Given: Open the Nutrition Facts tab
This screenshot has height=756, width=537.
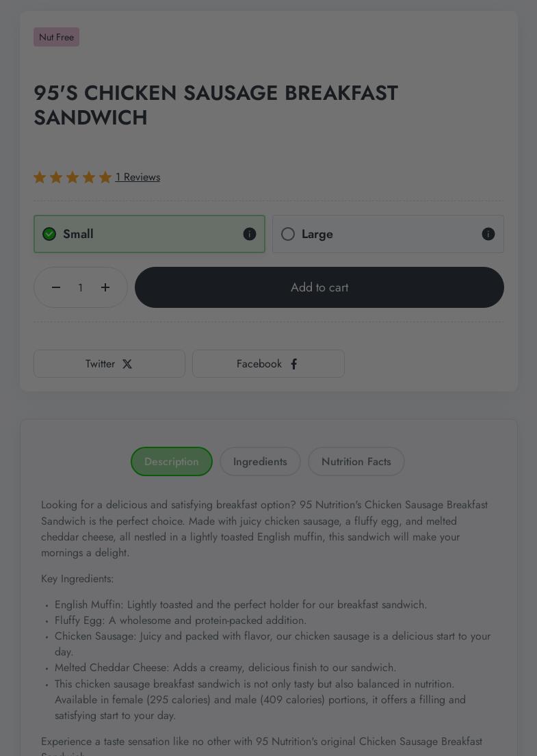Looking at the screenshot, I should point(356,462).
